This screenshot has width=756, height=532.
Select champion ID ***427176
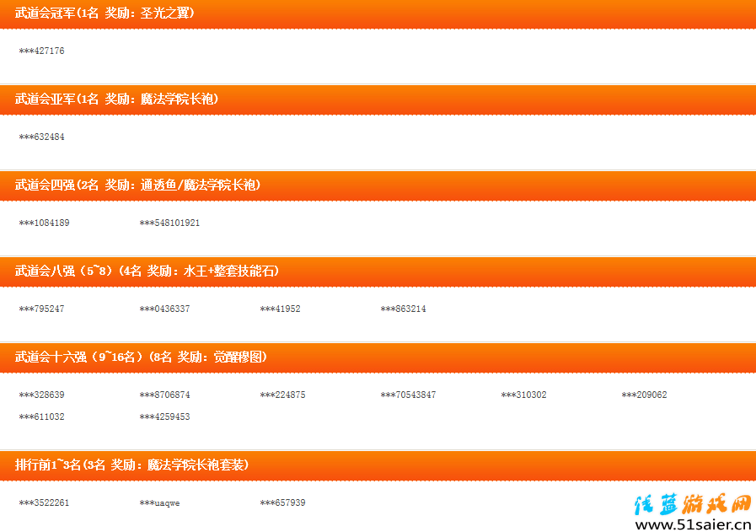coord(41,51)
